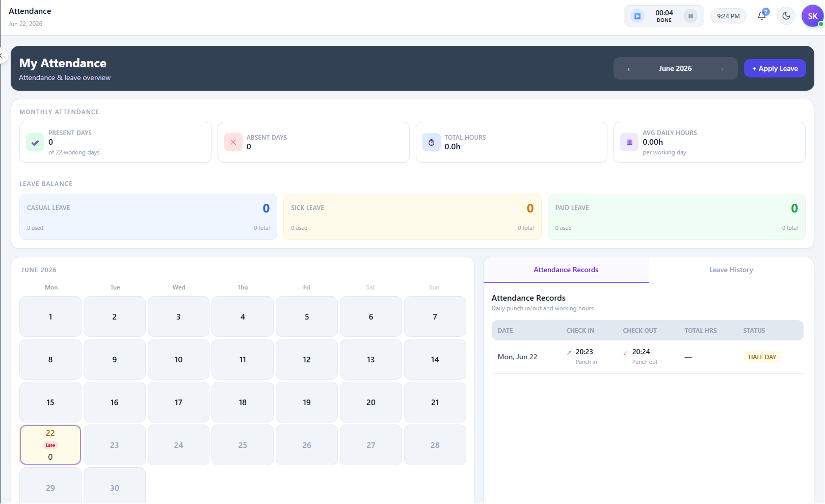Click the June 2026 month label
The width and height of the screenshot is (825, 504).
coord(675,69)
